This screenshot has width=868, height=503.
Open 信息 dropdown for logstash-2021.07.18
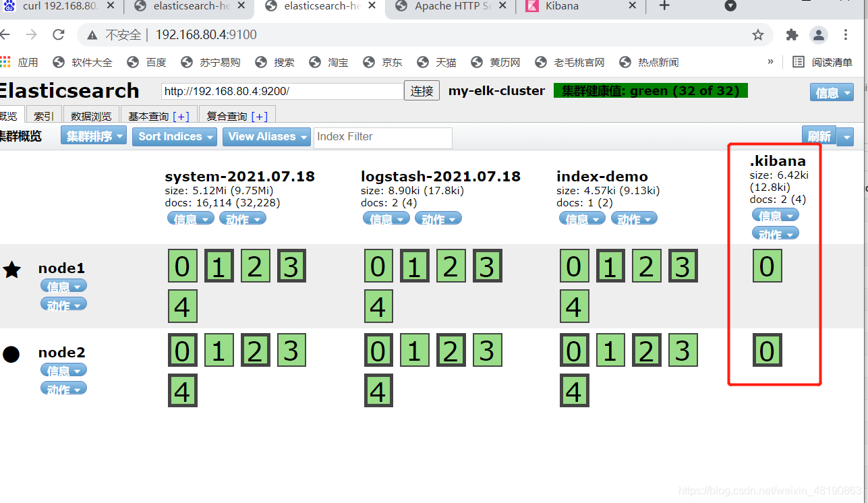click(386, 218)
